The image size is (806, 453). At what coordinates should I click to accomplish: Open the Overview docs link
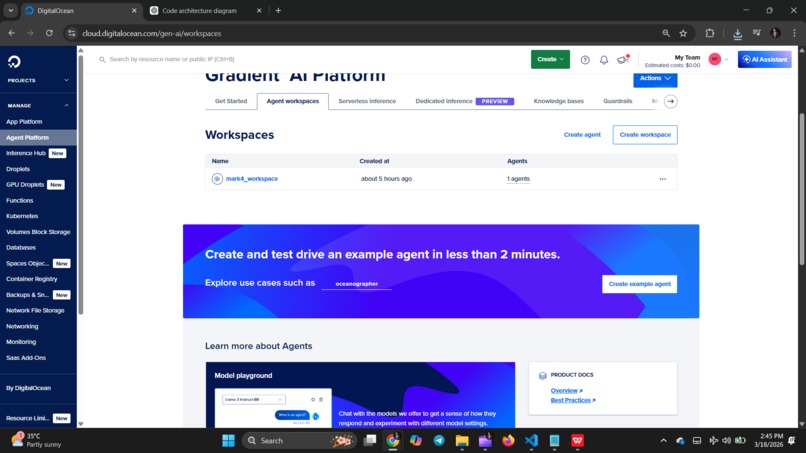pos(566,391)
